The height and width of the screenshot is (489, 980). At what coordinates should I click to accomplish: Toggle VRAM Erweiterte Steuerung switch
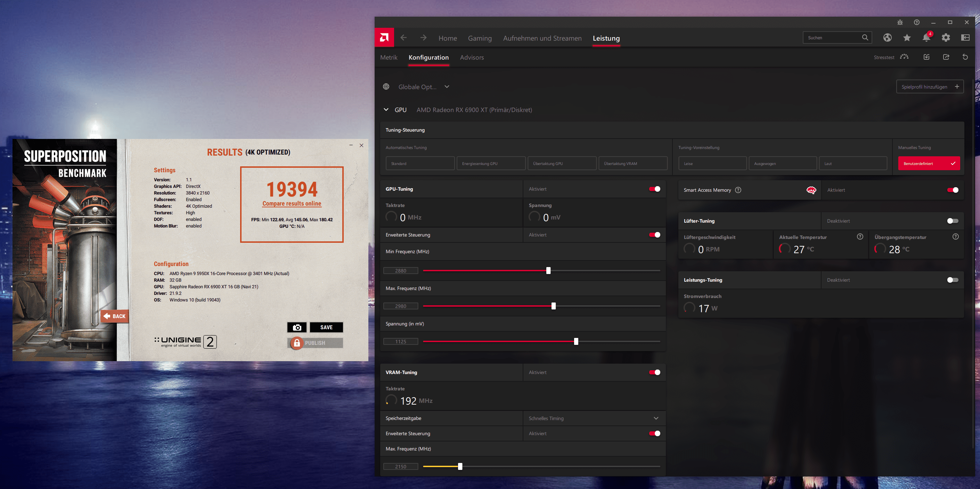654,433
